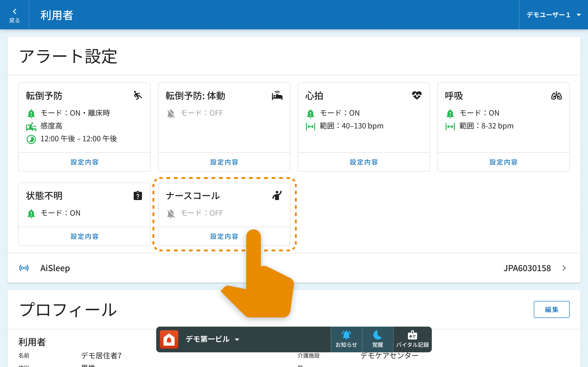
Task: Open 設定内容 for ナースコール
Action: click(224, 236)
